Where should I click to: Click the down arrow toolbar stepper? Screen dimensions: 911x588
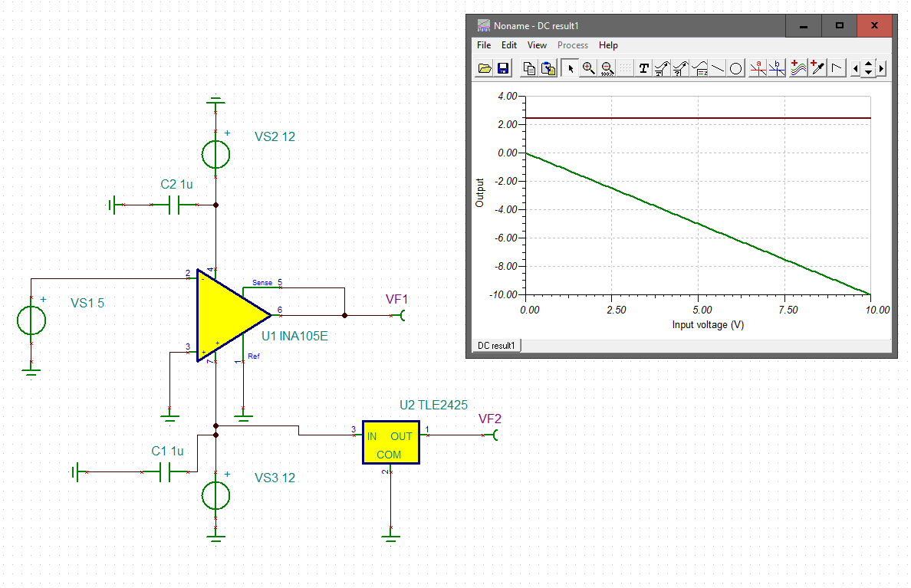pyautogui.click(x=869, y=73)
